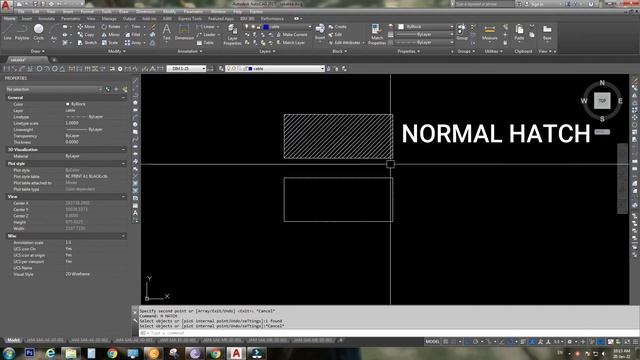Viewport: 640px width, 360px height.
Task: Click the Paste tool
Action: pos(519,32)
